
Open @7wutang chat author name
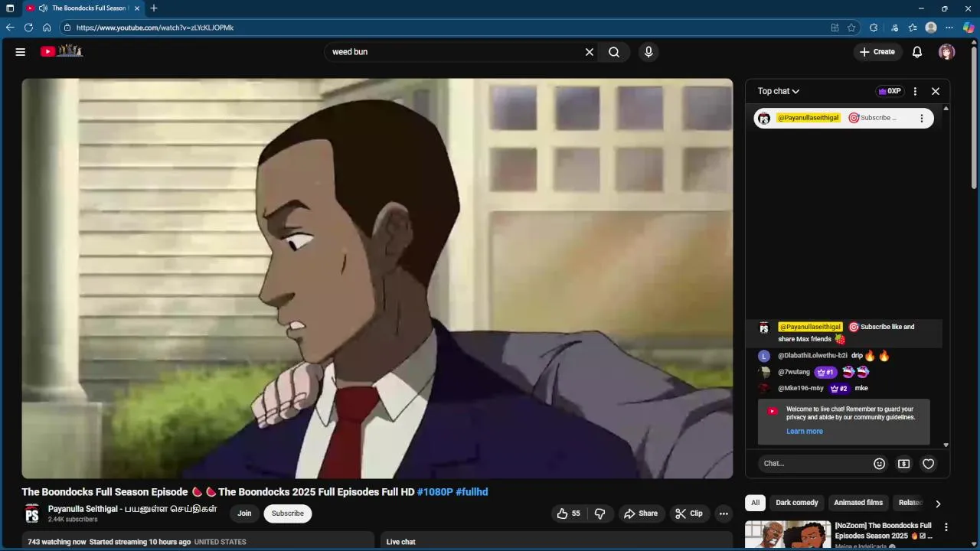click(794, 372)
